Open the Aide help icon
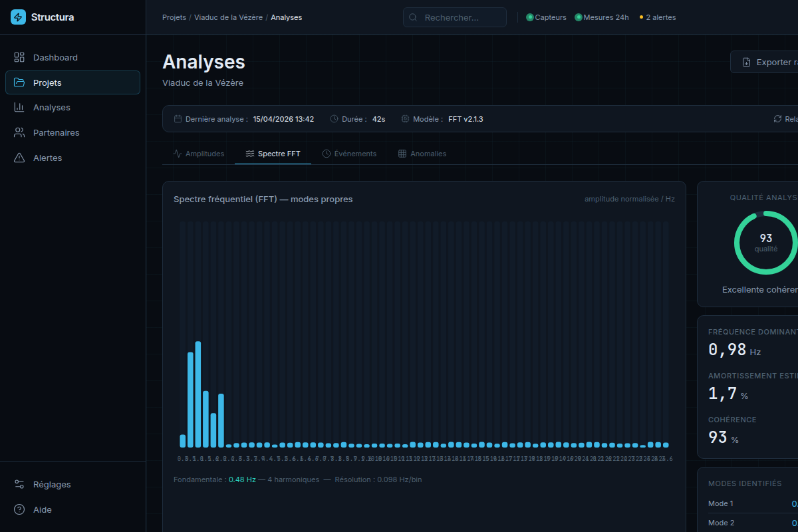This screenshot has width=798, height=532. [x=19, y=509]
